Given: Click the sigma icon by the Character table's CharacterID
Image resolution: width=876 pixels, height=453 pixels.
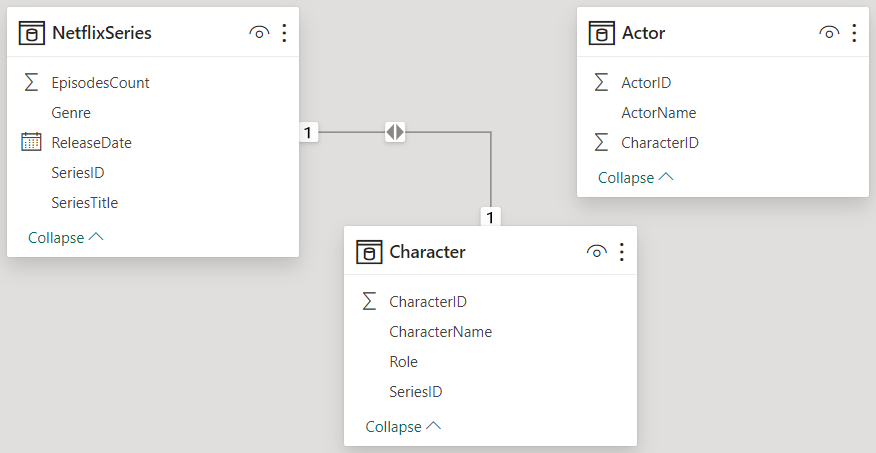Looking at the screenshot, I should (x=369, y=301).
